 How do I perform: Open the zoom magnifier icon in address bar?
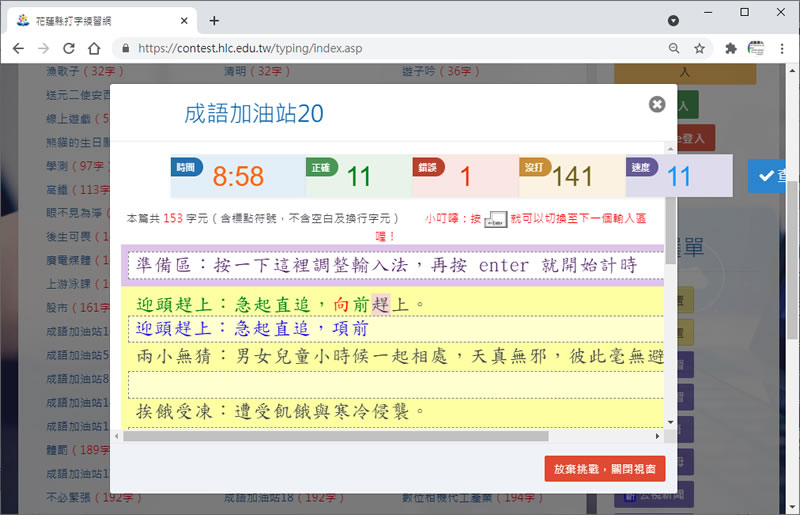coord(674,48)
